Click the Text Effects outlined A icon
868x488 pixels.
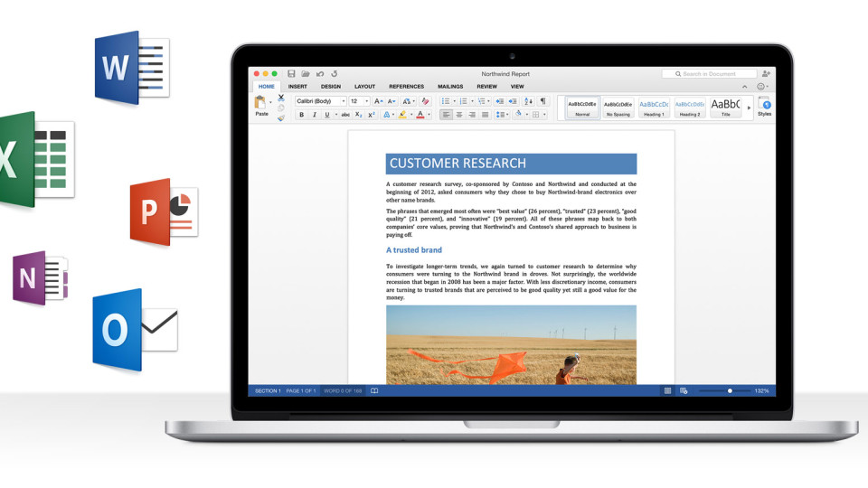click(x=386, y=115)
